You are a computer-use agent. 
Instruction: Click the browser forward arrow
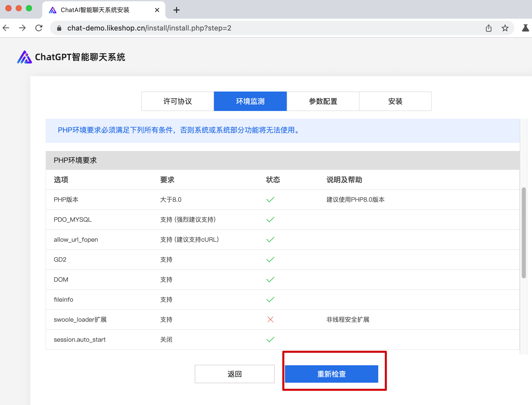(23, 28)
